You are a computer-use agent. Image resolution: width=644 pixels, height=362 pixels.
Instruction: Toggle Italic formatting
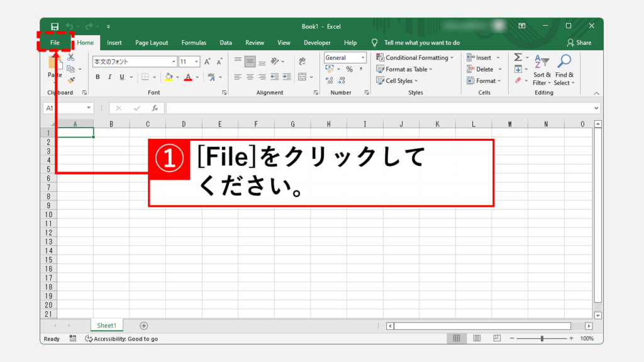click(x=109, y=77)
